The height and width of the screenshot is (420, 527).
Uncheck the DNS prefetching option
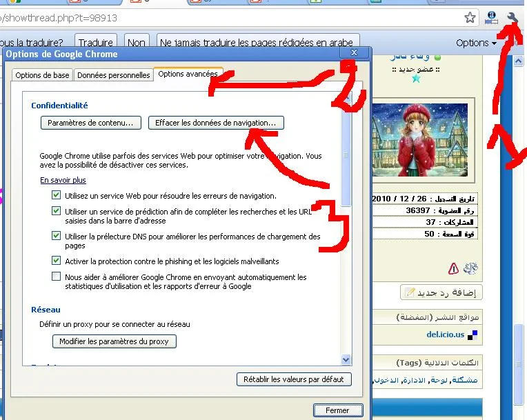(56, 237)
